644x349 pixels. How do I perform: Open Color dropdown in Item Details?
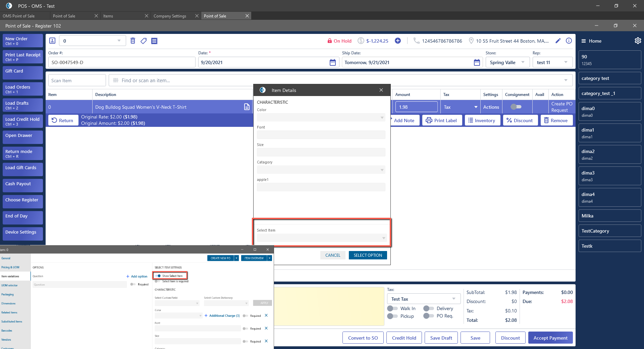click(382, 117)
